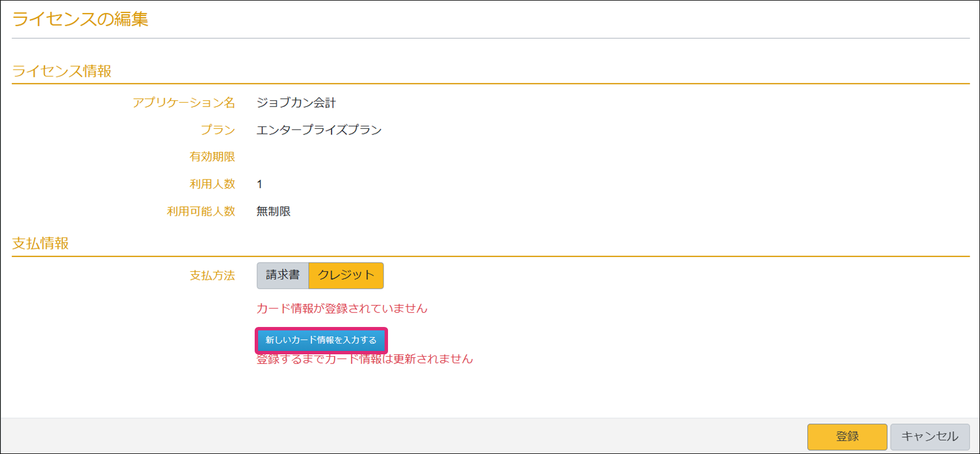
Task: Click the ライセンスの編集 page title
Action: tap(80, 19)
